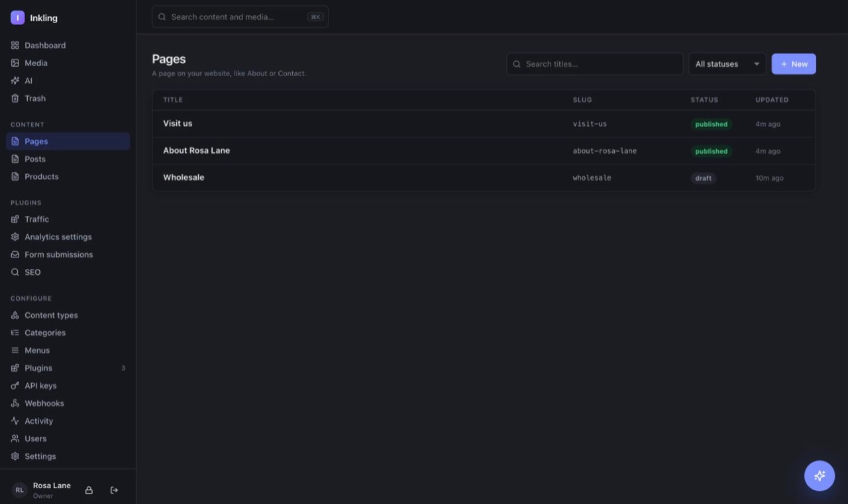Click the 10m ago updated time

(769, 178)
